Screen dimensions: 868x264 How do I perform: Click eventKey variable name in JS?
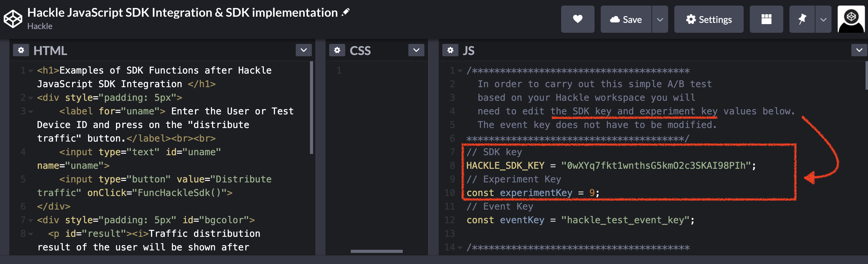point(522,220)
